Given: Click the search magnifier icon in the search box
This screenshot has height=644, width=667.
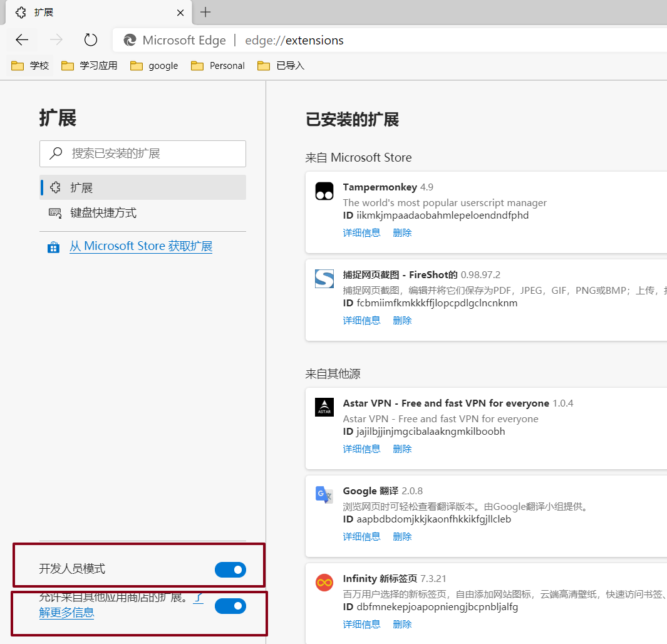Looking at the screenshot, I should [x=56, y=153].
